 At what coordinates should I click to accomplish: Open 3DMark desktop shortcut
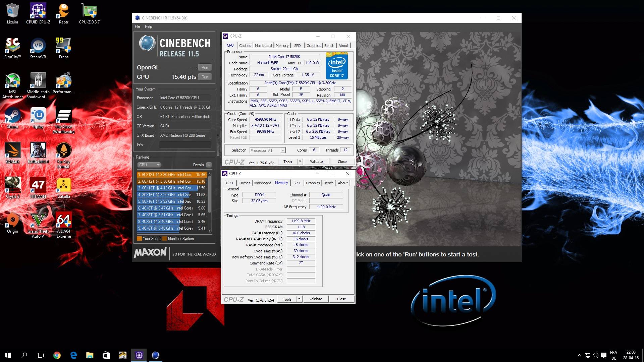pos(12,153)
